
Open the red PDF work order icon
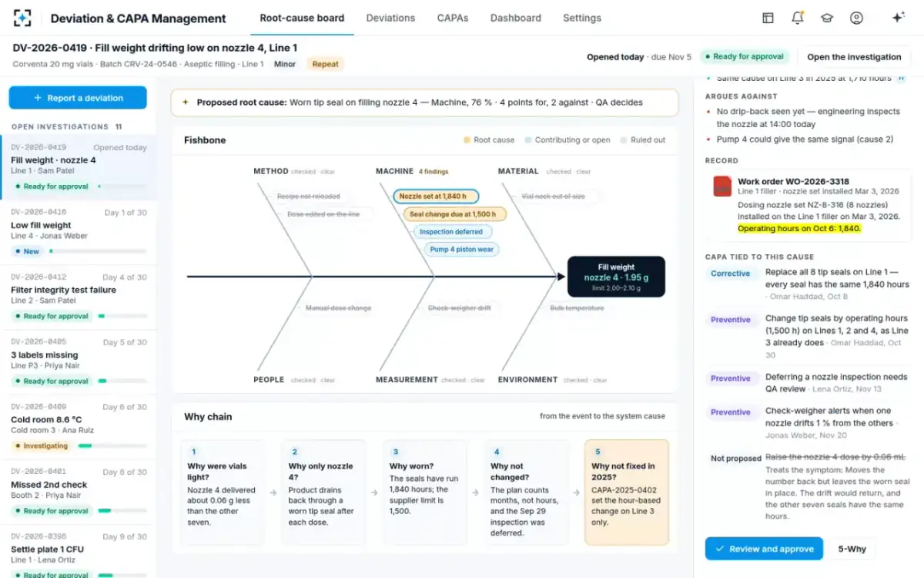(722, 187)
